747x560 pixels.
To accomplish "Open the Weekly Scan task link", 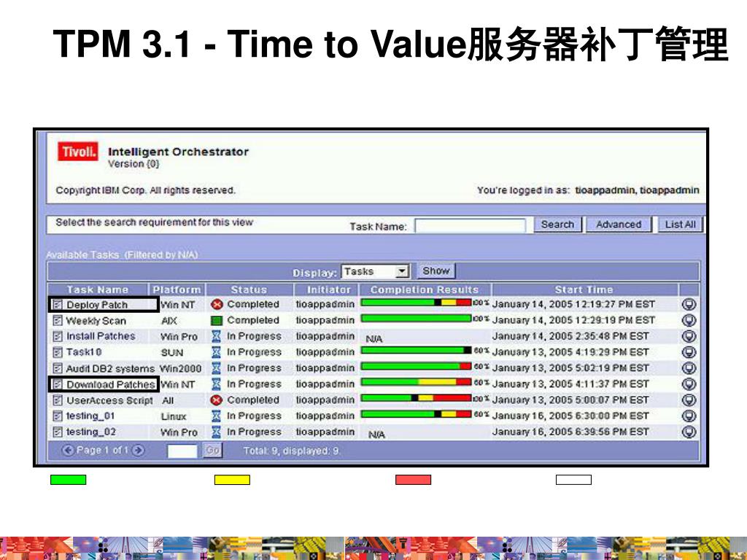I will click(96, 321).
